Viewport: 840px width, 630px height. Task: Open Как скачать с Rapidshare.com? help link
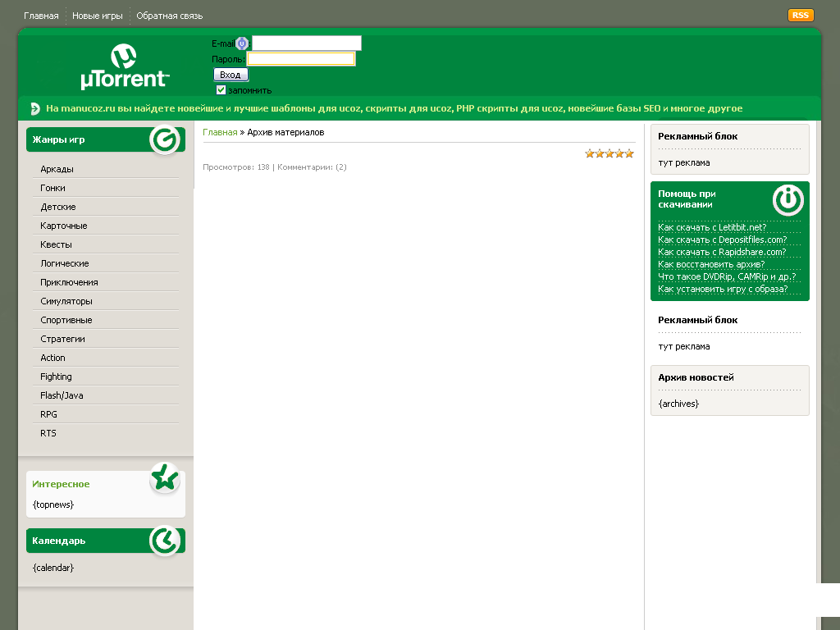click(x=722, y=252)
